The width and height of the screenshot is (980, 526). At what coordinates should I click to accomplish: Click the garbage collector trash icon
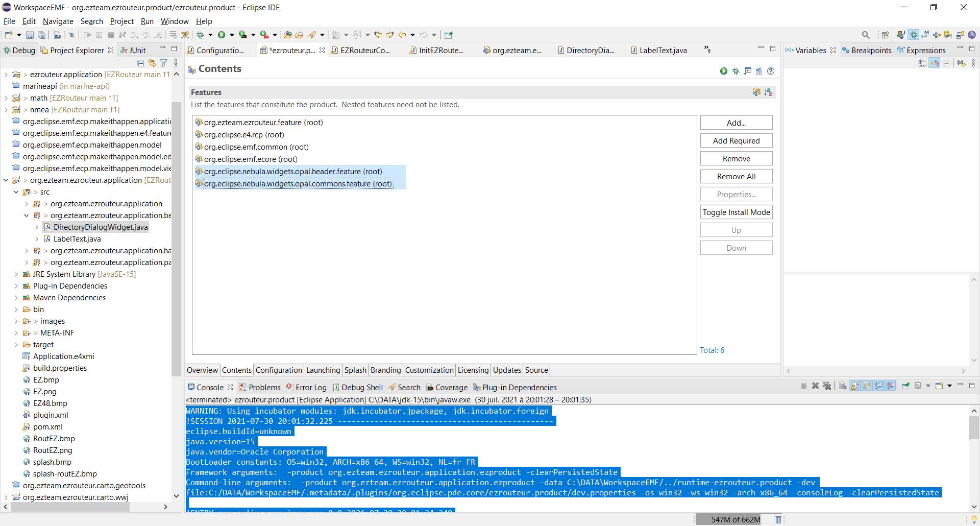(x=778, y=519)
